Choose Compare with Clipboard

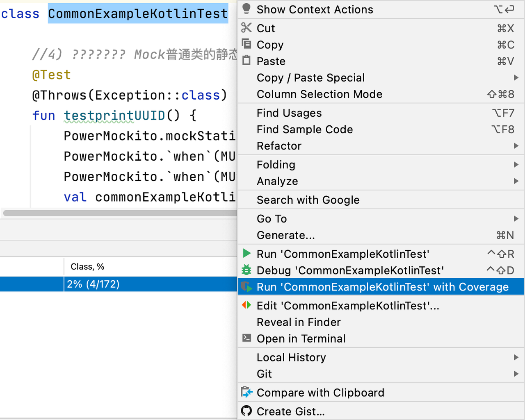click(x=381, y=392)
